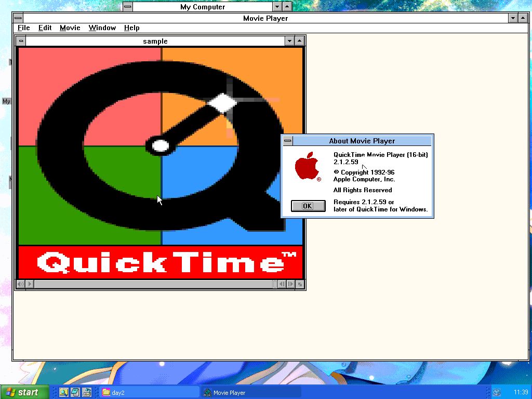Open the first quick launch icon on taskbar
This screenshot has height=399, width=532.
pos(63,392)
